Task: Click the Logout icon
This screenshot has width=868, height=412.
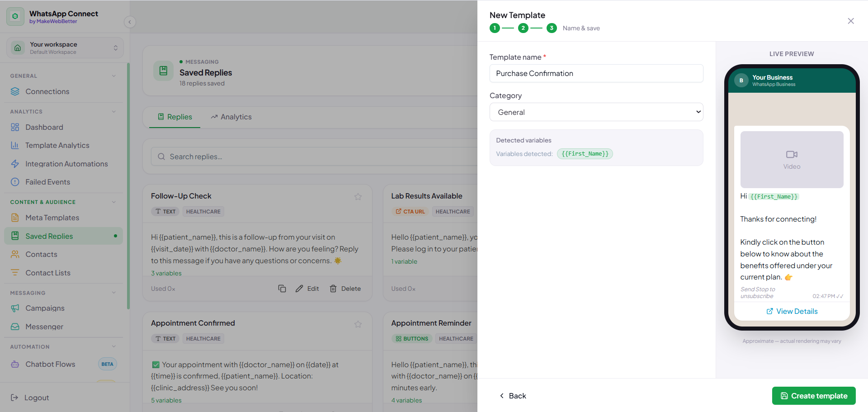Action: click(14, 398)
